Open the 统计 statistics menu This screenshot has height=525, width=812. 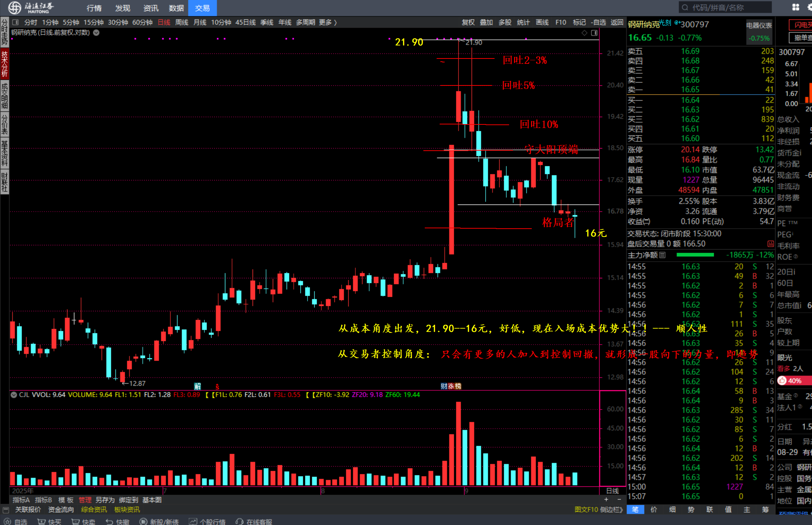click(x=523, y=22)
